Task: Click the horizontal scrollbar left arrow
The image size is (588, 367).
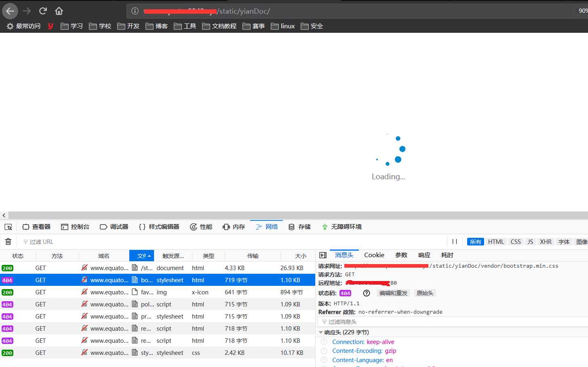Action: (4, 216)
